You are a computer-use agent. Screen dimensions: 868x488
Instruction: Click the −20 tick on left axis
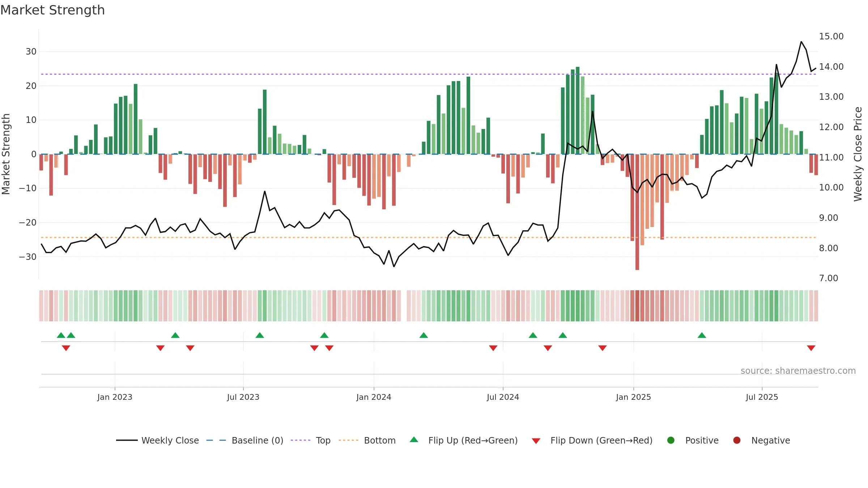[x=27, y=223]
